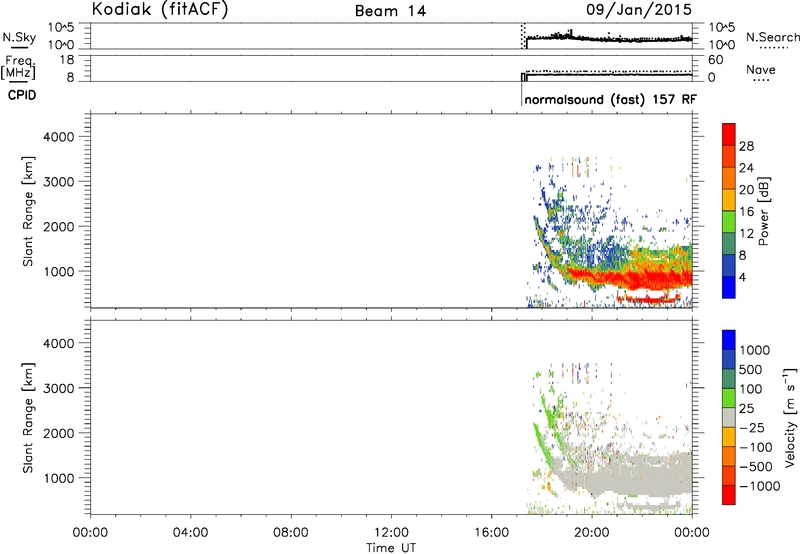
Task: Click the 'CPID' label
Action: [22, 95]
